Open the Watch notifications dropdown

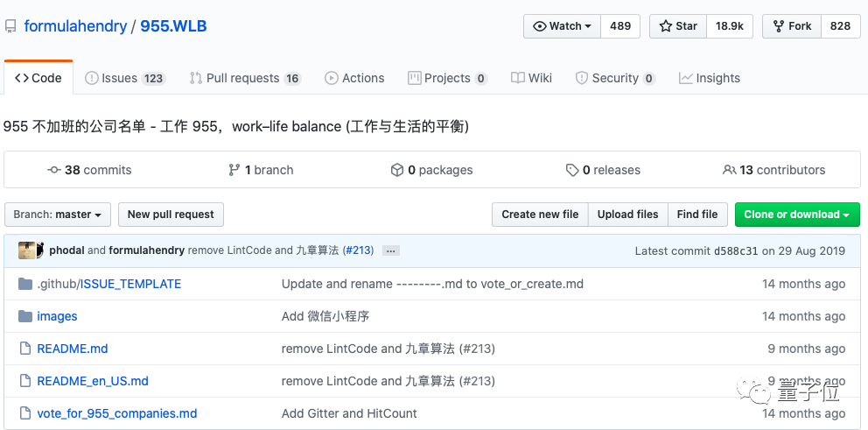click(563, 26)
